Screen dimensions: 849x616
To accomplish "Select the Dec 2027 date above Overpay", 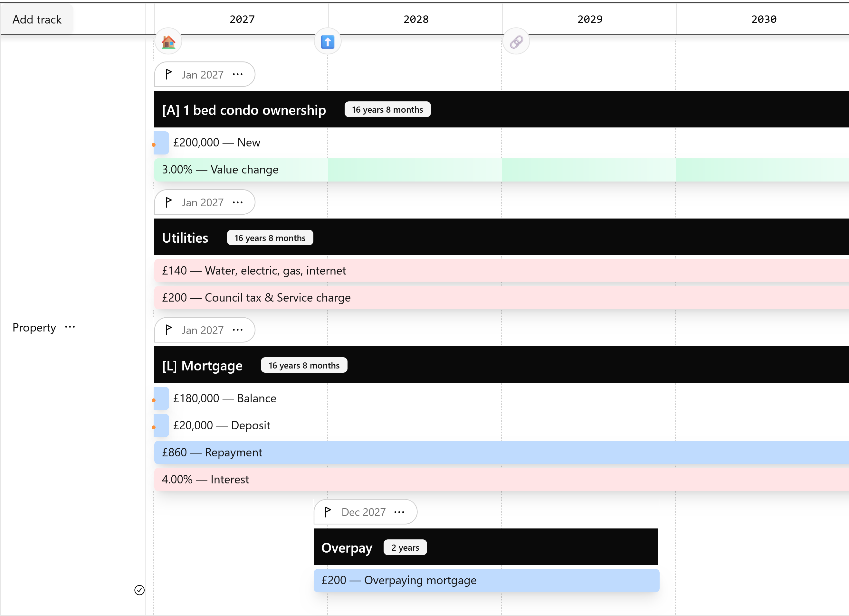I will pyautogui.click(x=364, y=512).
